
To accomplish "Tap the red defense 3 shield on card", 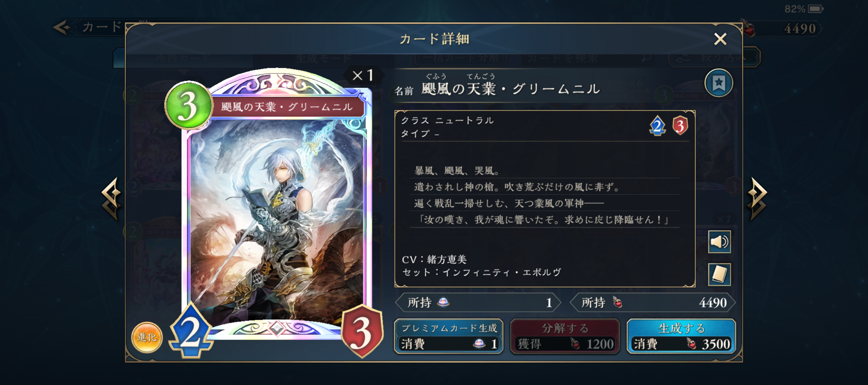I will [x=362, y=332].
